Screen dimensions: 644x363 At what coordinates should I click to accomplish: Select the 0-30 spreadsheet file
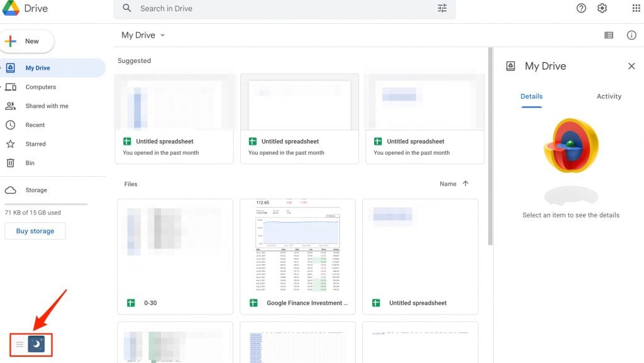175,257
